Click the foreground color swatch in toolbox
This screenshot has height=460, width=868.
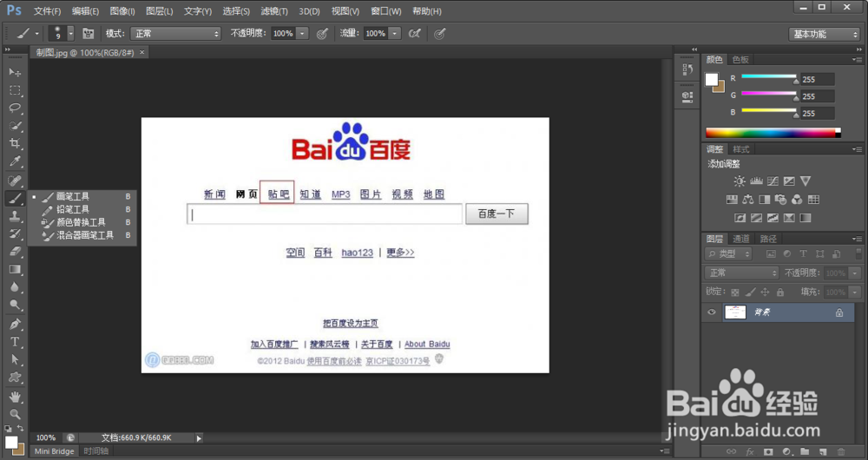tap(11, 443)
